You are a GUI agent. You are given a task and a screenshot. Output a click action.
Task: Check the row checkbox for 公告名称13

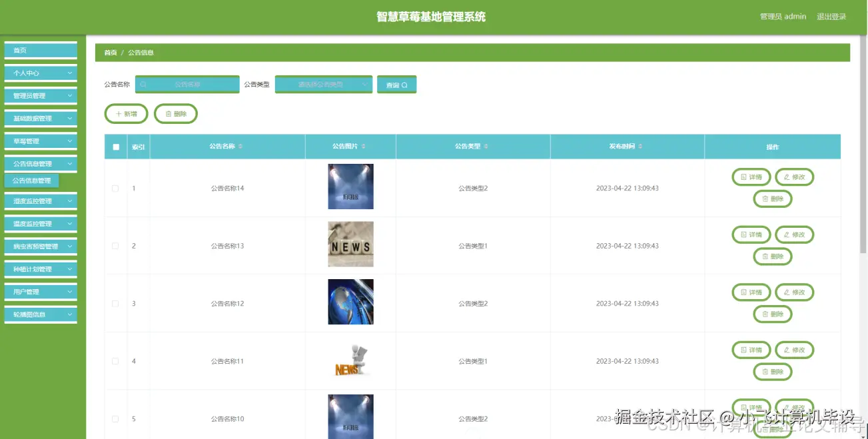click(115, 245)
